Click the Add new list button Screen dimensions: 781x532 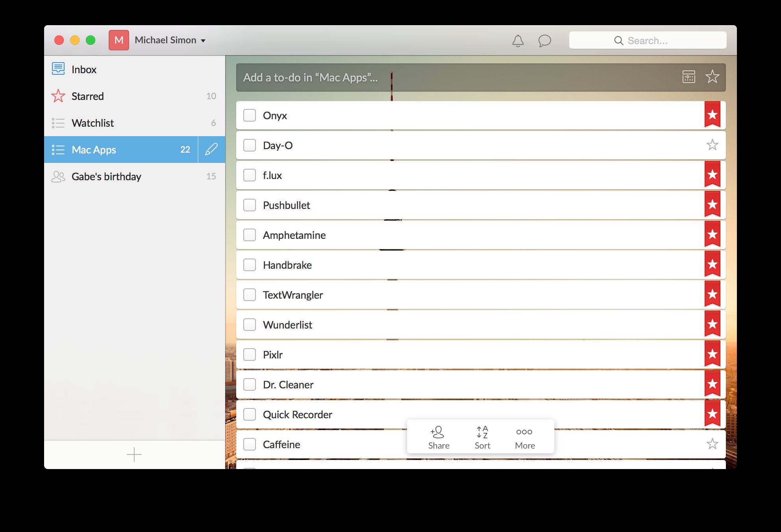133,455
